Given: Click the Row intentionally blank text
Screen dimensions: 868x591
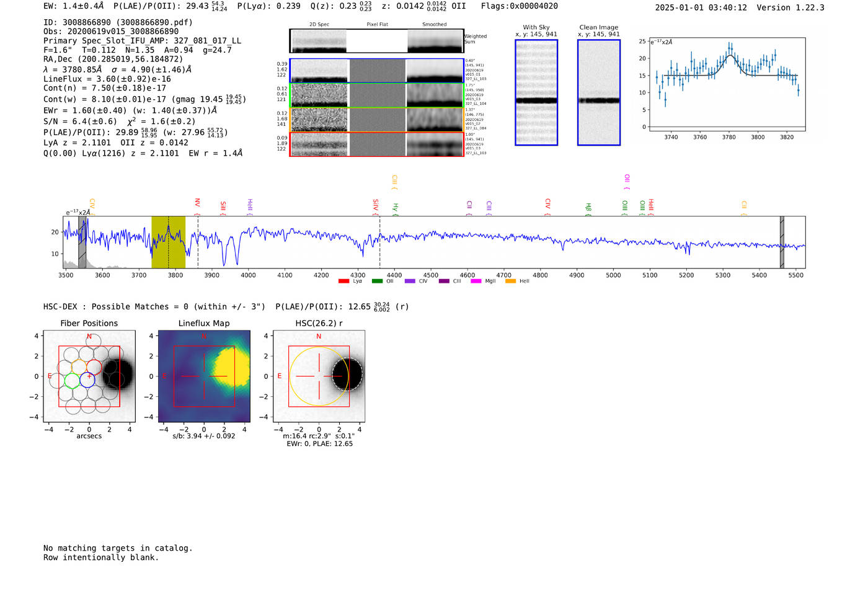Looking at the screenshot, I should tap(101, 558).
